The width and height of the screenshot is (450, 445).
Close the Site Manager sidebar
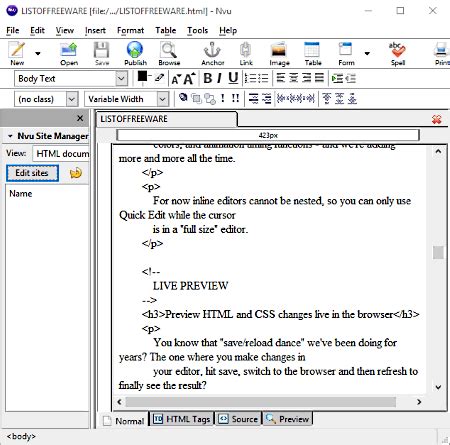click(x=80, y=118)
